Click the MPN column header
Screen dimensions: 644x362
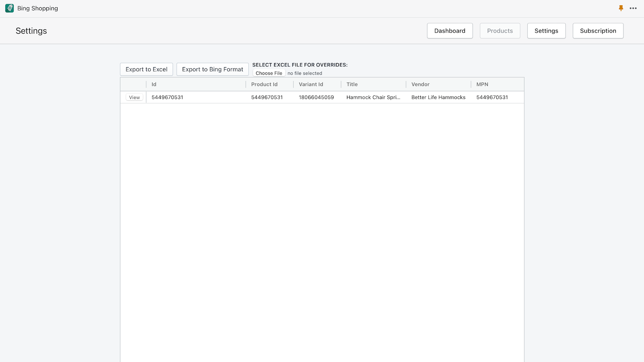click(x=482, y=84)
